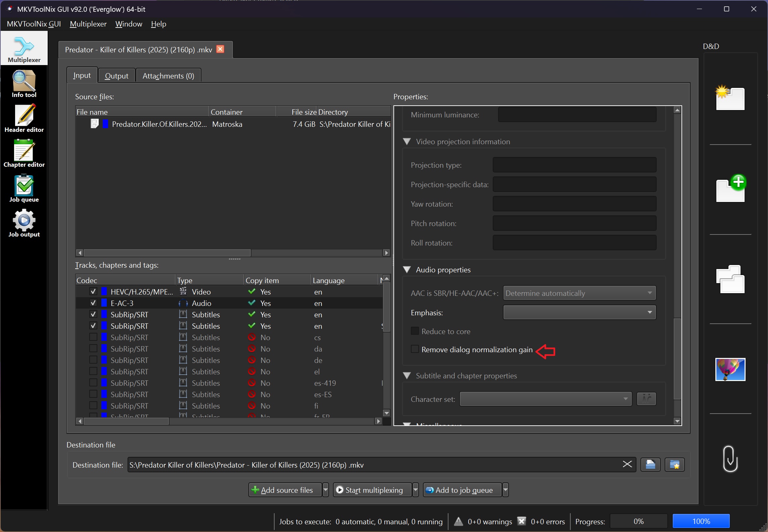Screen dimensions: 768x532
Task: Collapse Video projection information section
Action: click(407, 142)
